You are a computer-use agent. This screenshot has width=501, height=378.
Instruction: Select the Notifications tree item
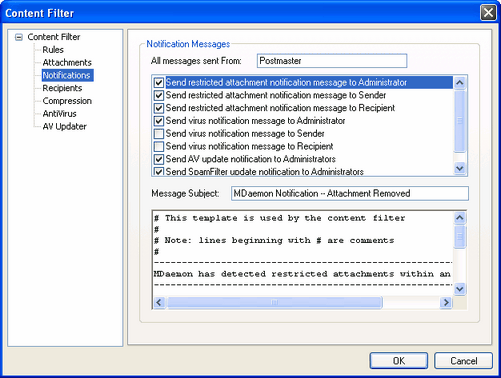tap(67, 75)
